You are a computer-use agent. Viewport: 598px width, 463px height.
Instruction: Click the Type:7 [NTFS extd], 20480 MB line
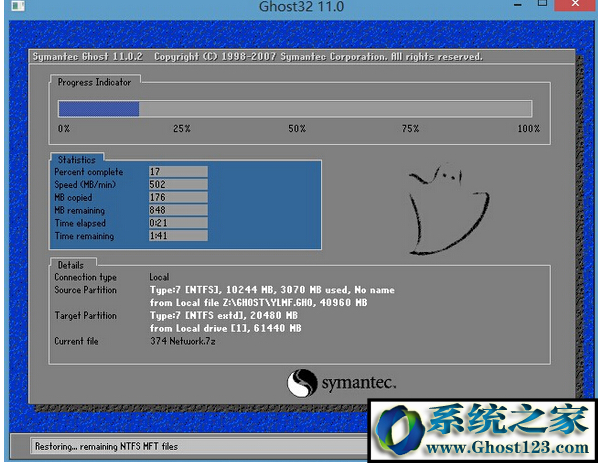224,316
